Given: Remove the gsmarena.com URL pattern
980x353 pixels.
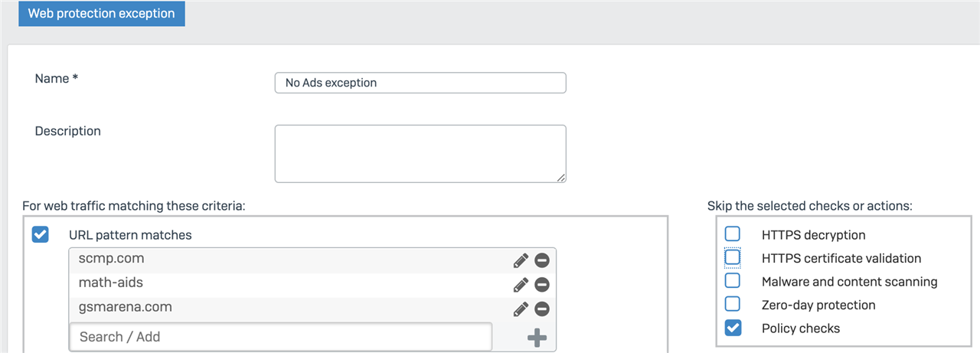Looking at the screenshot, I should 541,309.
